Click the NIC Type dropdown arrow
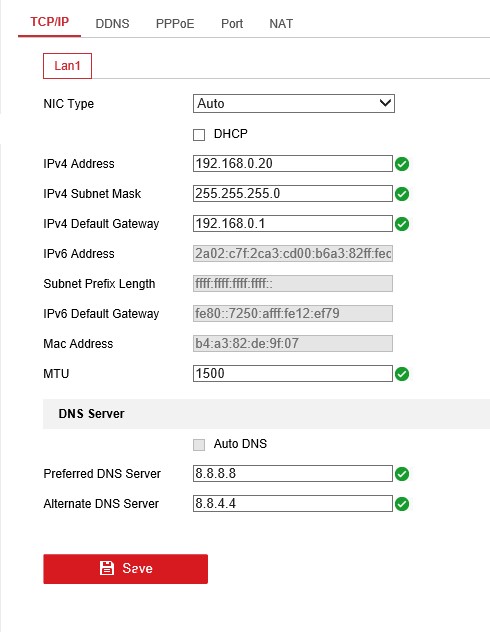This screenshot has height=632, width=490. click(385, 103)
